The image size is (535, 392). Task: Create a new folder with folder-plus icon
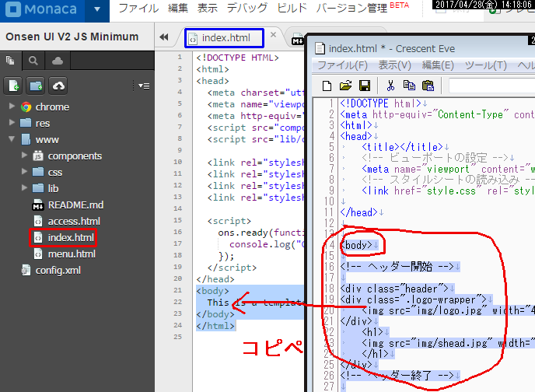36,86
